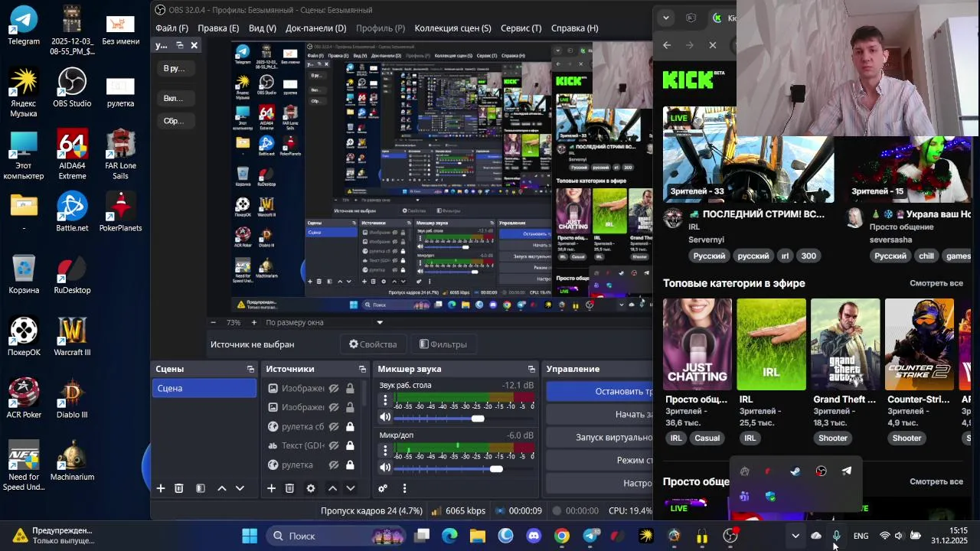The image size is (980, 551).
Task: Open the Файл menu
Action: [x=171, y=28]
